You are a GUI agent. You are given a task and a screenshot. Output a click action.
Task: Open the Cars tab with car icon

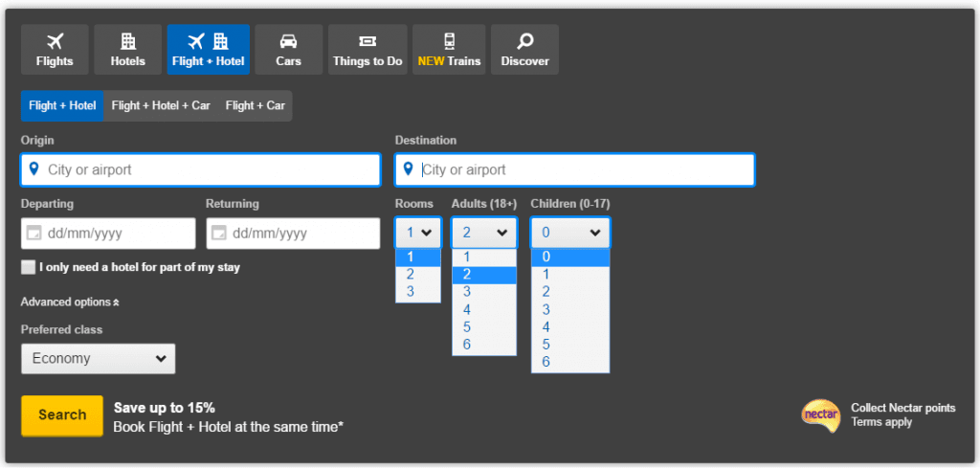tap(288, 50)
